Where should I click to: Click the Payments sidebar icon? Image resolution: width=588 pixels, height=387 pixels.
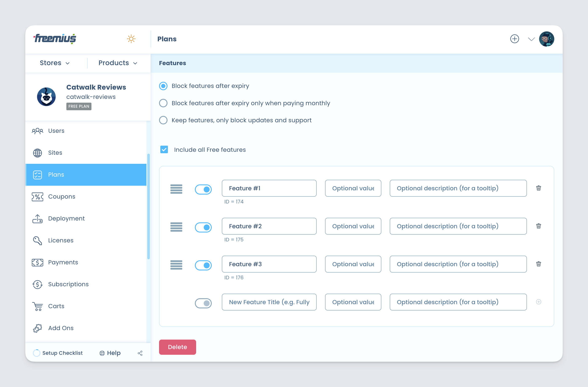click(37, 262)
